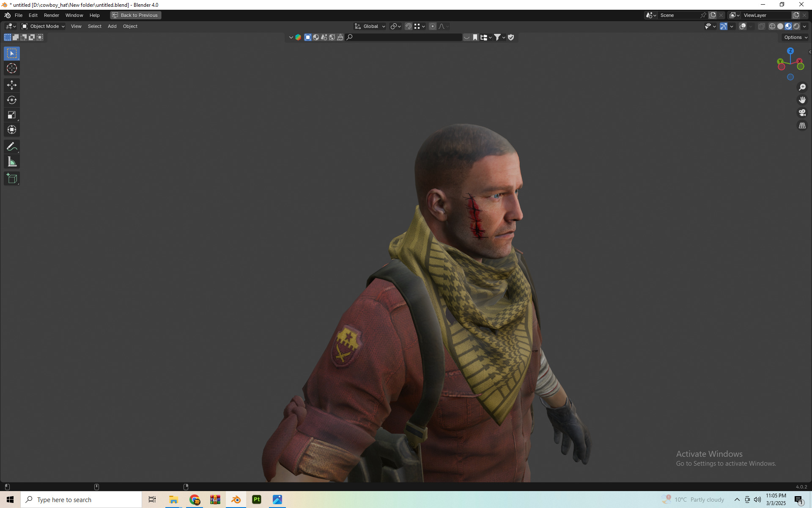Select the bookmark icon beside search

click(x=475, y=37)
